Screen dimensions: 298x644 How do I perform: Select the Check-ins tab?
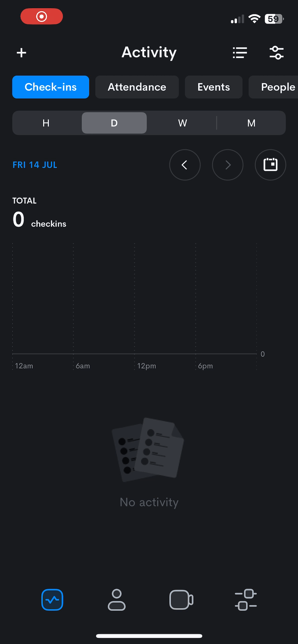pos(51,87)
